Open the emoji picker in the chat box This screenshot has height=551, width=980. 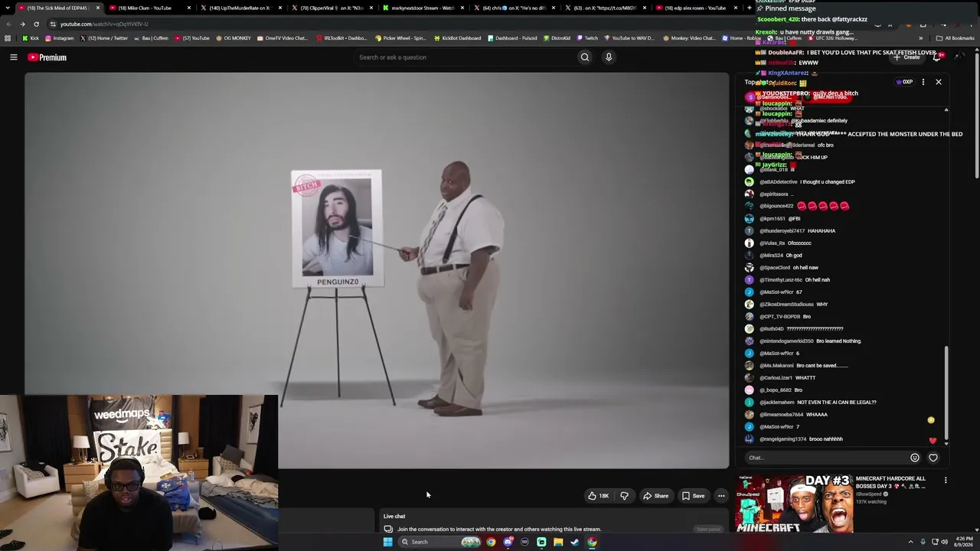point(915,458)
